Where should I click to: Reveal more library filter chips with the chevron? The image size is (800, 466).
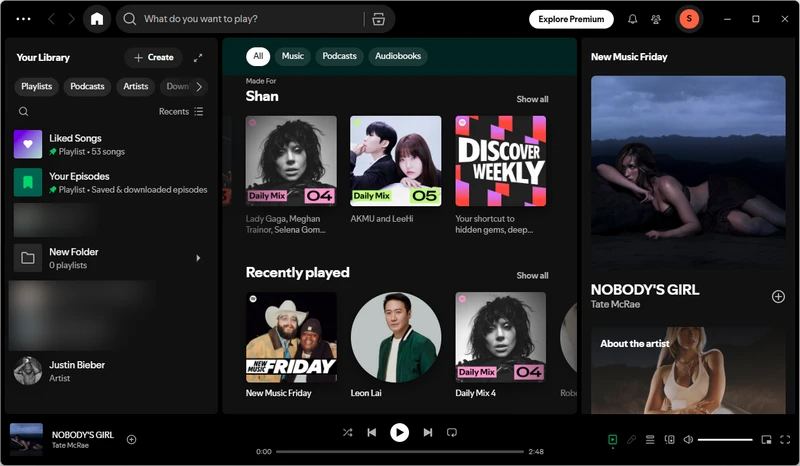tap(199, 86)
